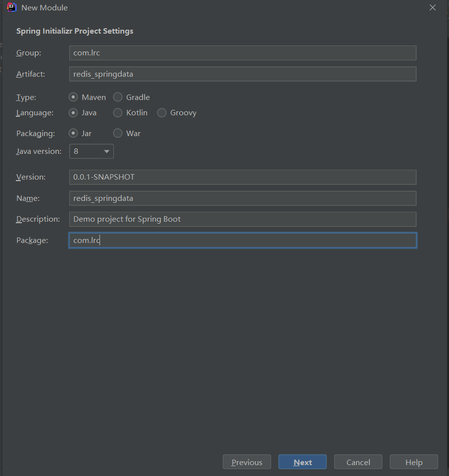449x476 pixels.
Task: Open Help for this dialog
Action: (x=414, y=462)
